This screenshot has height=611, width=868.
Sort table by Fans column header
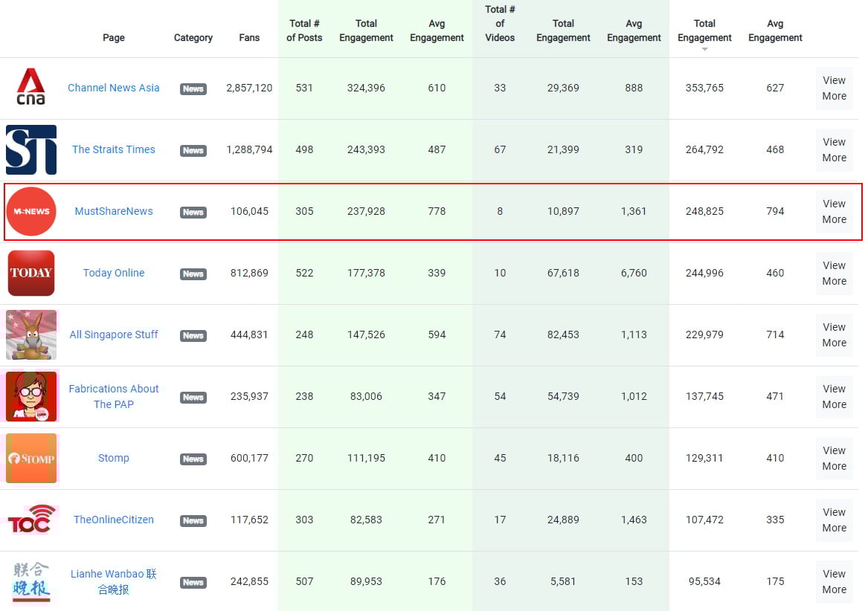(x=249, y=38)
